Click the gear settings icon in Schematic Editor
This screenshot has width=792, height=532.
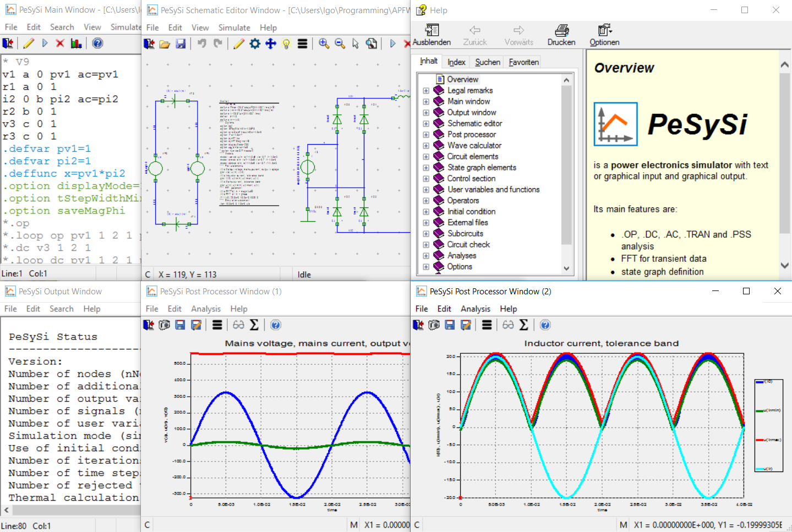point(255,43)
